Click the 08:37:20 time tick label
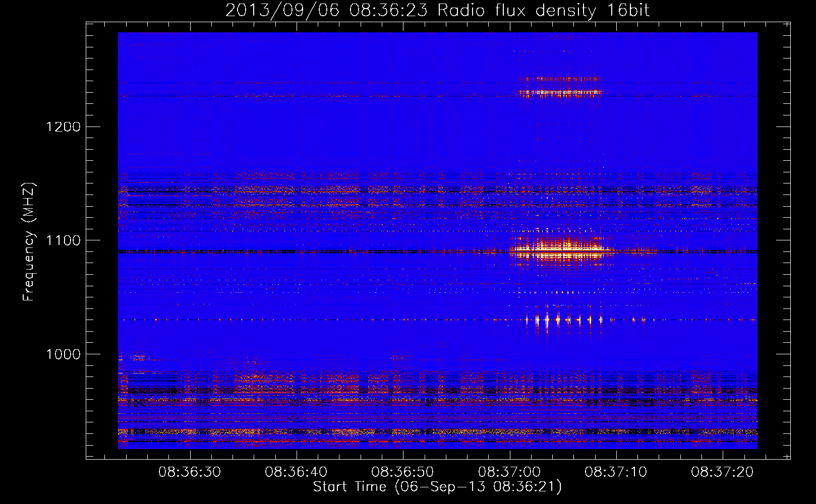 click(x=722, y=472)
